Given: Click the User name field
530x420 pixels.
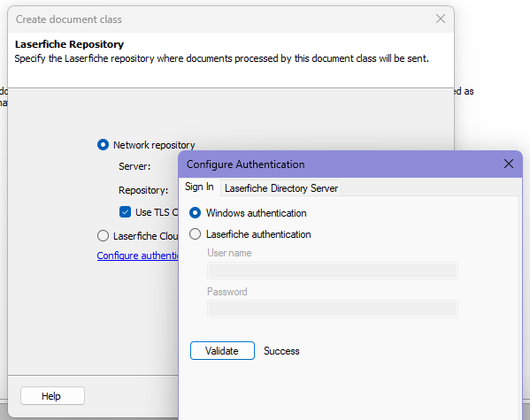Looking at the screenshot, I should pos(333,271).
